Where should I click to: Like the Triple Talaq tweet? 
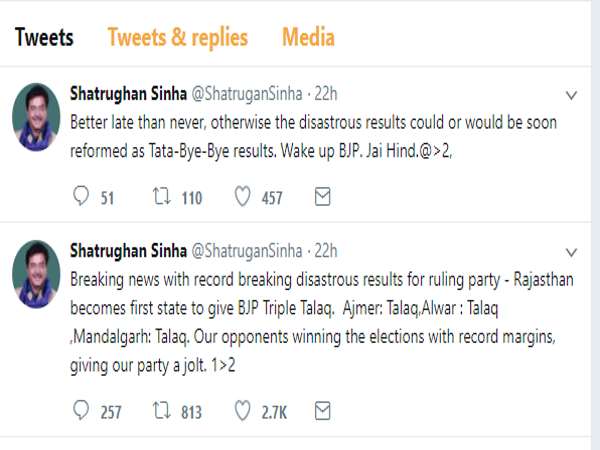[241, 410]
